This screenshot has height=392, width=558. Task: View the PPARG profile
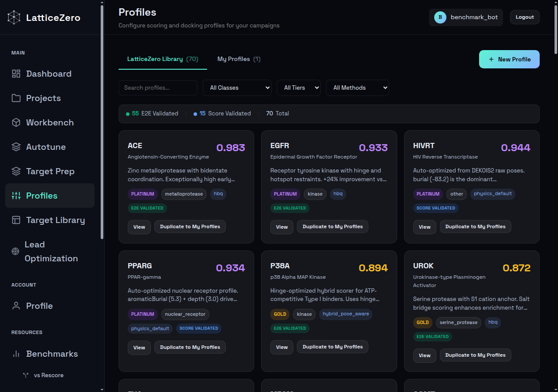[x=139, y=348]
